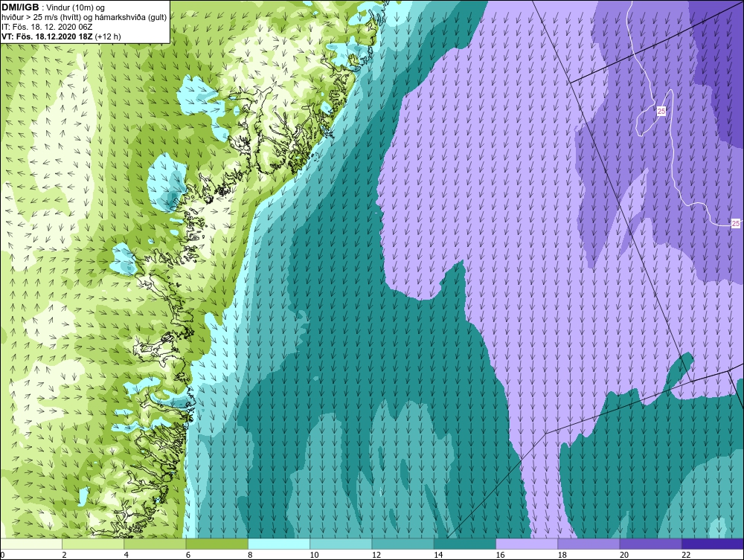Click the "22" legend scale value
744x560 pixels.
point(686,555)
